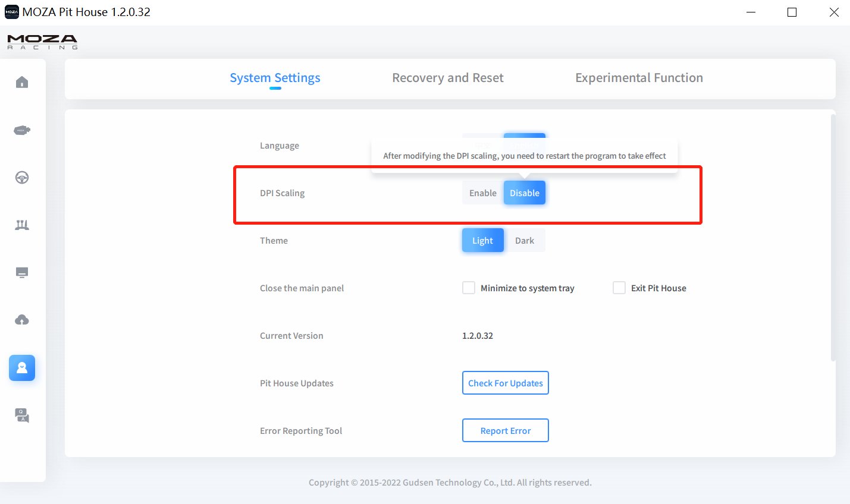Choose the Light theme
Image resolution: width=850 pixels, height=504 pixels.
(x=483, y=240)
